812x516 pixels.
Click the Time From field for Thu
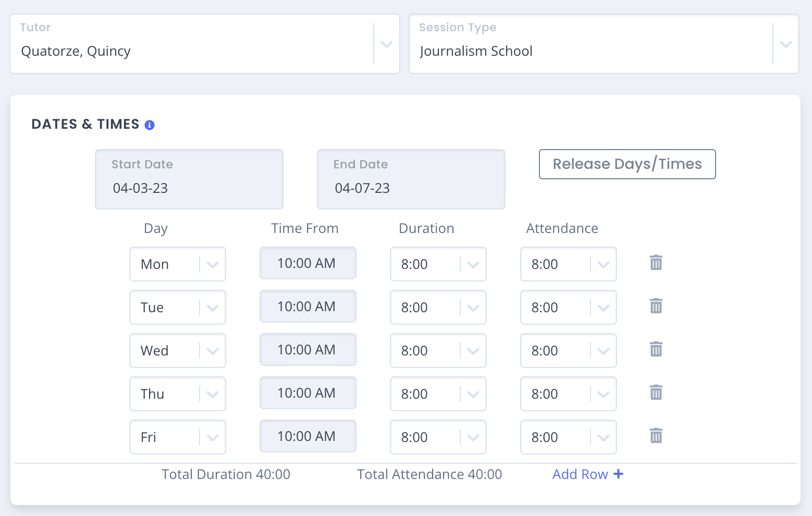[308, 393]
